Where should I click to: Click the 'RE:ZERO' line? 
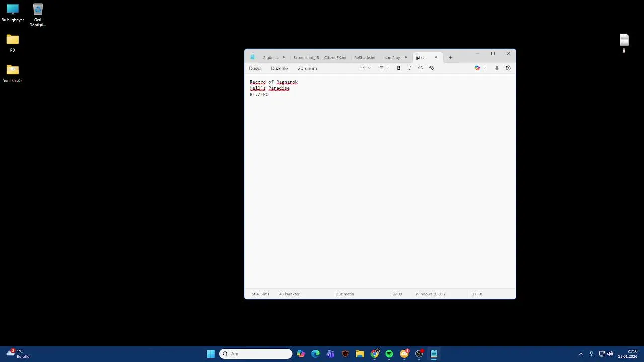click(x=259, y=95)
